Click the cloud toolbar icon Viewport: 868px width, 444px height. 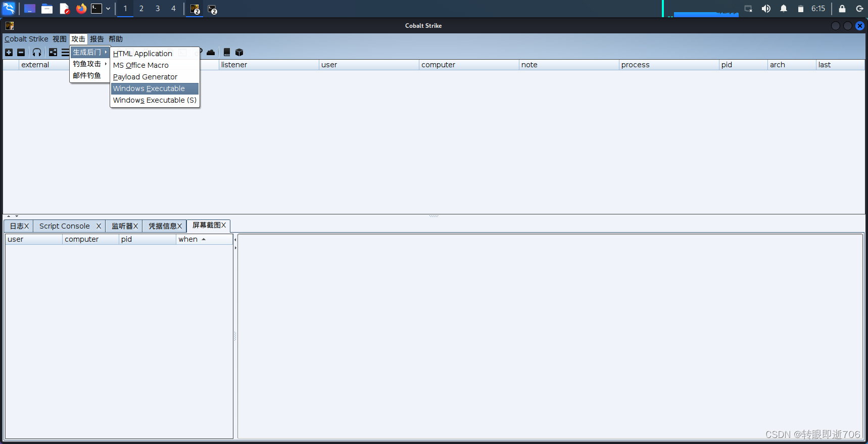coord(211,52)
